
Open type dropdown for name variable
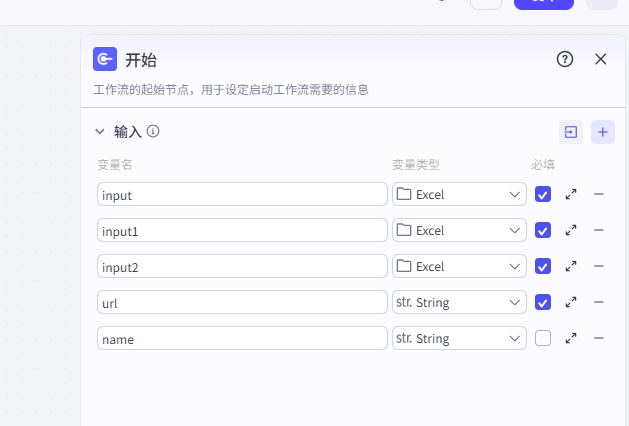pos(459,338)
